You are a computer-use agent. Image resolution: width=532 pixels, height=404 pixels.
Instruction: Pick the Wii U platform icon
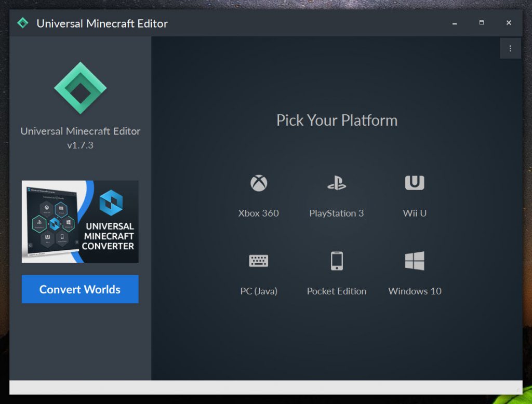click(x=415, y=183)
